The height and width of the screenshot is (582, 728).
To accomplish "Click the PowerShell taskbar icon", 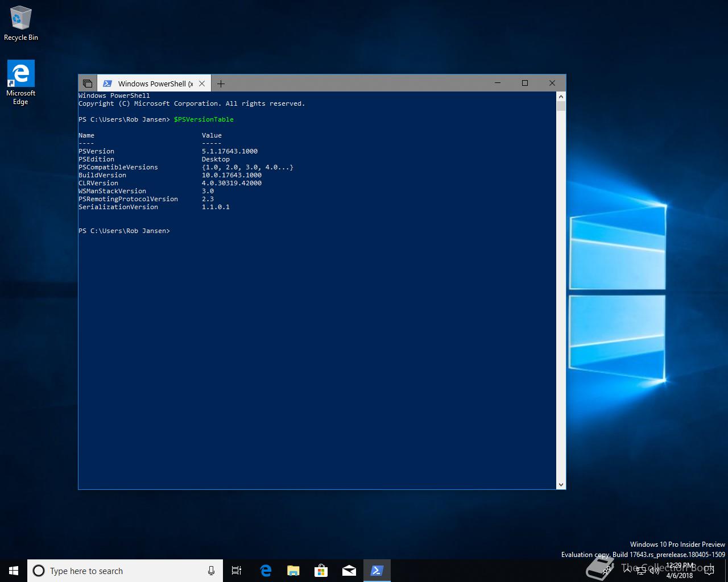I will tap(377, 571).
